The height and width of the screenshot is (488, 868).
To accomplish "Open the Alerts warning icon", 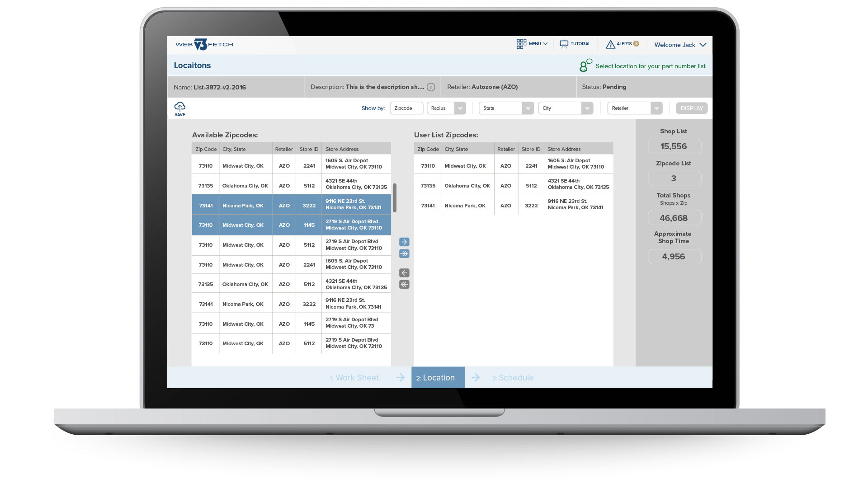I will 610,44.
